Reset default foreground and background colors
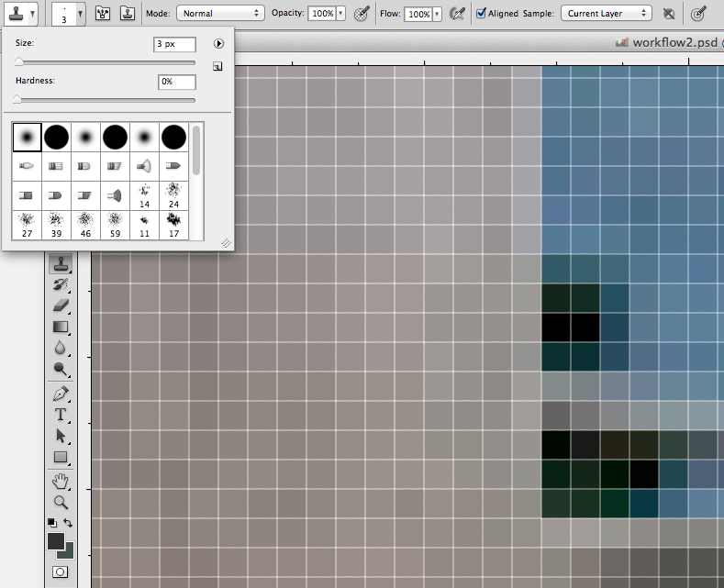724x588 pixels. coord(51,523)
